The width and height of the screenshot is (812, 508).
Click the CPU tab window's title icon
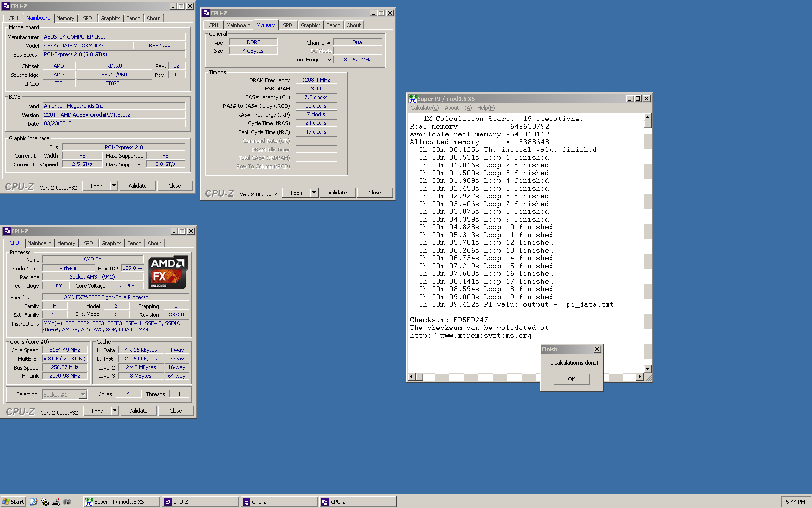7,231
